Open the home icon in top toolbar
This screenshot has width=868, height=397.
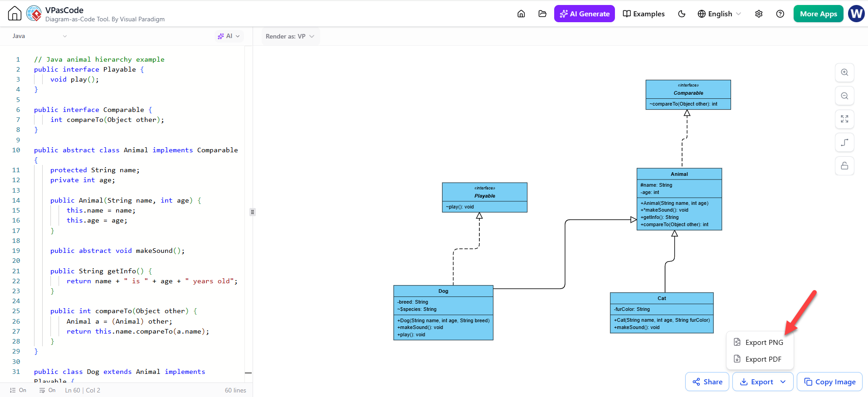(521, 14)
